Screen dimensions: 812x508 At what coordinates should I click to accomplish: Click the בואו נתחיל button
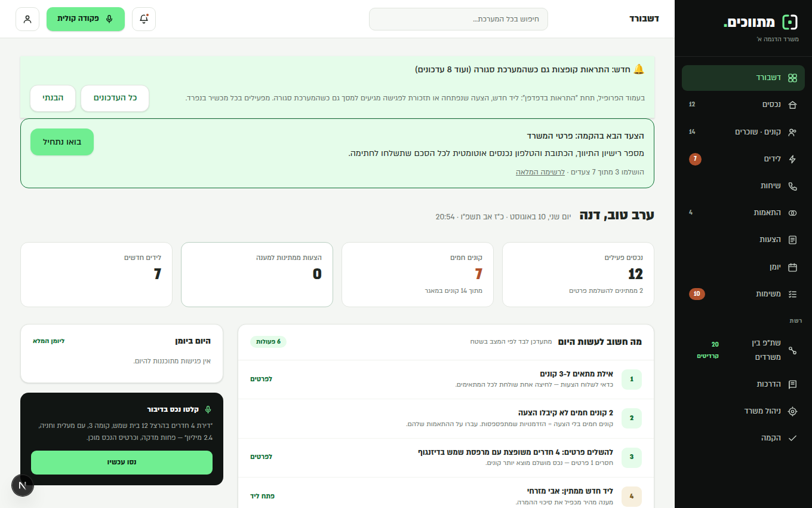click(62, 142)
